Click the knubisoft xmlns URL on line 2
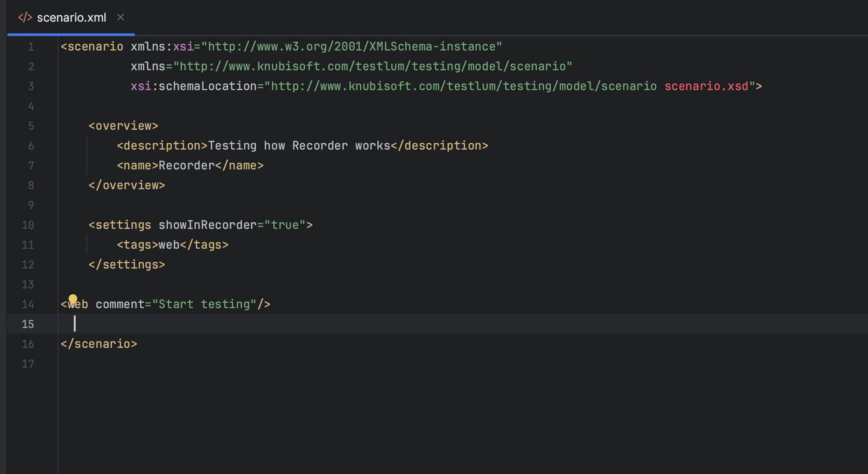The width and height of the screenshot is (868, 474). click(x=373, y=66)
